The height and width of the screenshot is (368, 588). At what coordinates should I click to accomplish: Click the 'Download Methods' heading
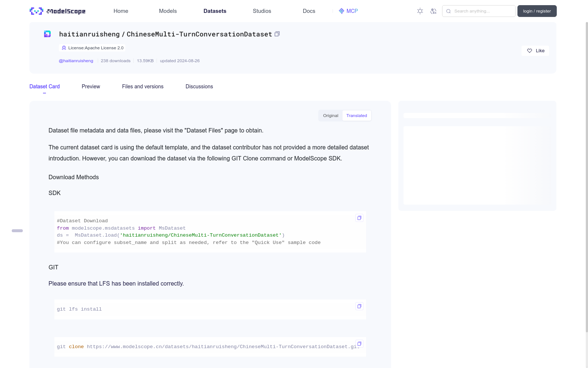click(73, 177)
